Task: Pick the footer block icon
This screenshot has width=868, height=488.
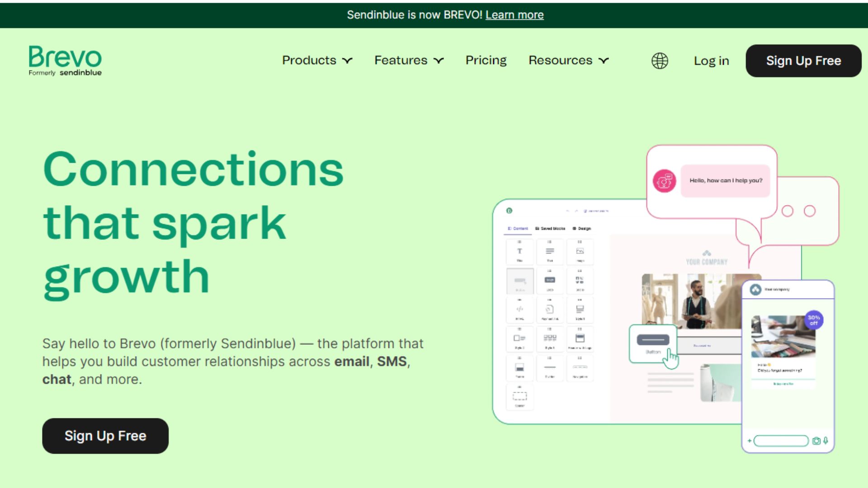Action: coord(519,368)
